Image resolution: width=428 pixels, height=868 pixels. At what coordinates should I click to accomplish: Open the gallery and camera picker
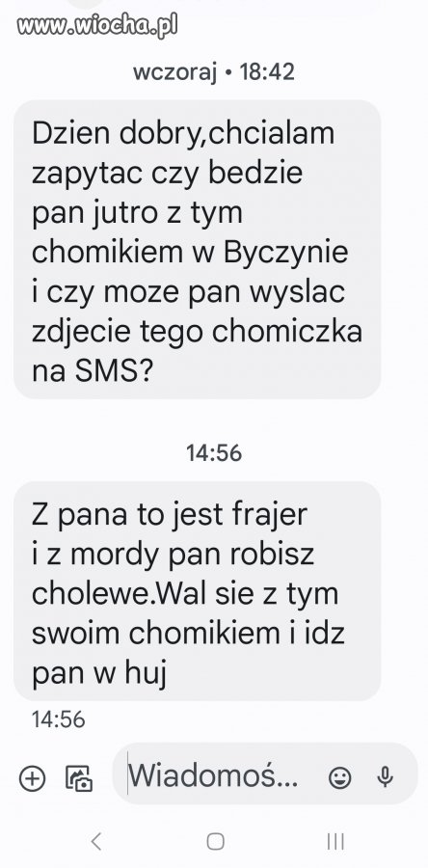78,777
